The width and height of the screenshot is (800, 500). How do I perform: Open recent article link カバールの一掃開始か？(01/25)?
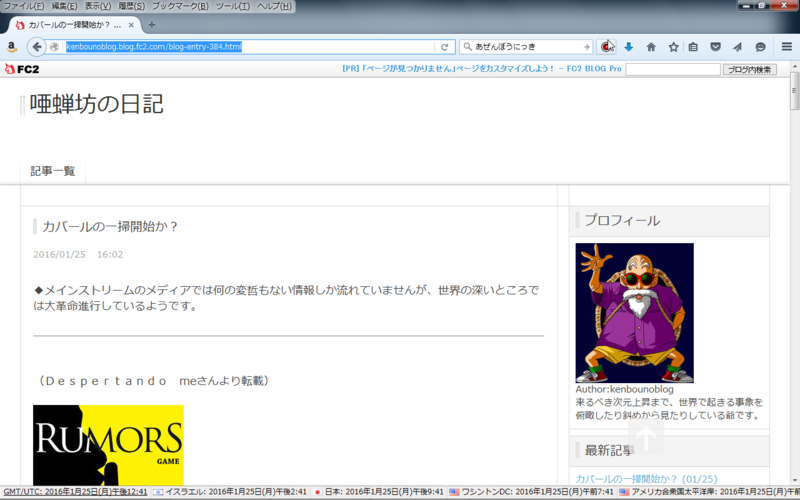646,479
